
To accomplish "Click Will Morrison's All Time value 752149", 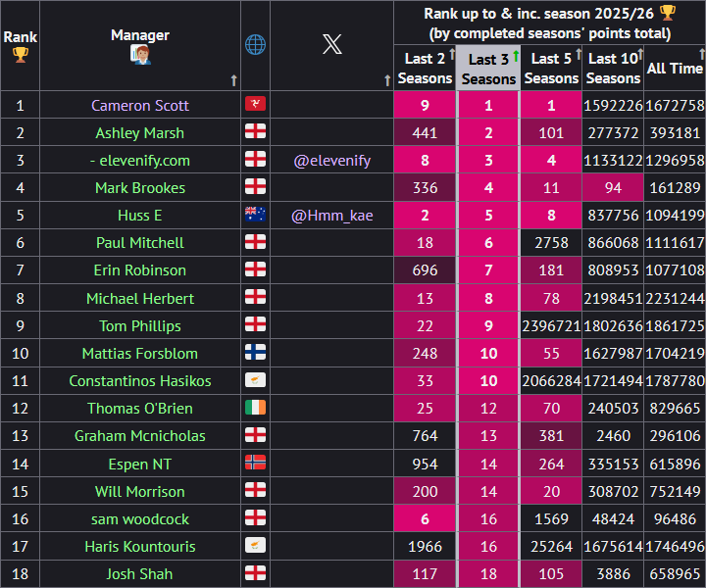I will tap(675, 492).
